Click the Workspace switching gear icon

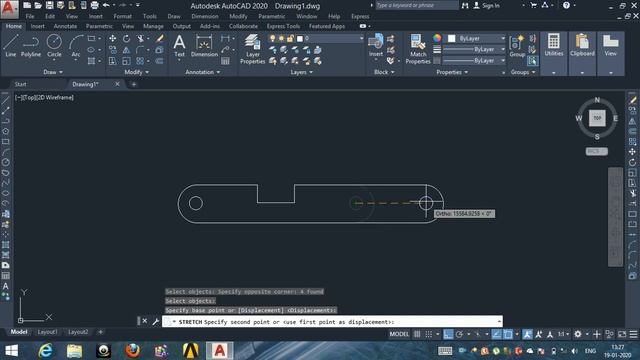(x=578, y=334)
